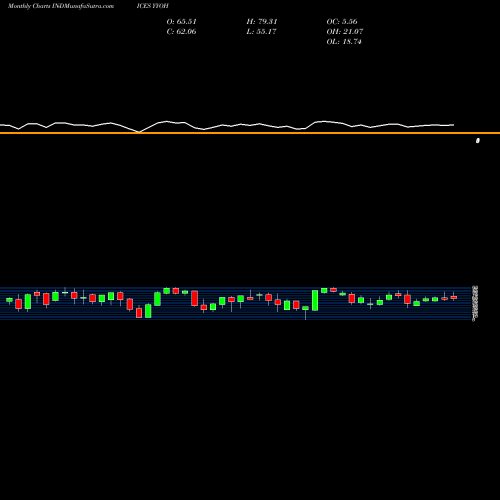The image size is (500, 500).
Task: Click the right end of the white indicator line
Action: click(453, 125)
